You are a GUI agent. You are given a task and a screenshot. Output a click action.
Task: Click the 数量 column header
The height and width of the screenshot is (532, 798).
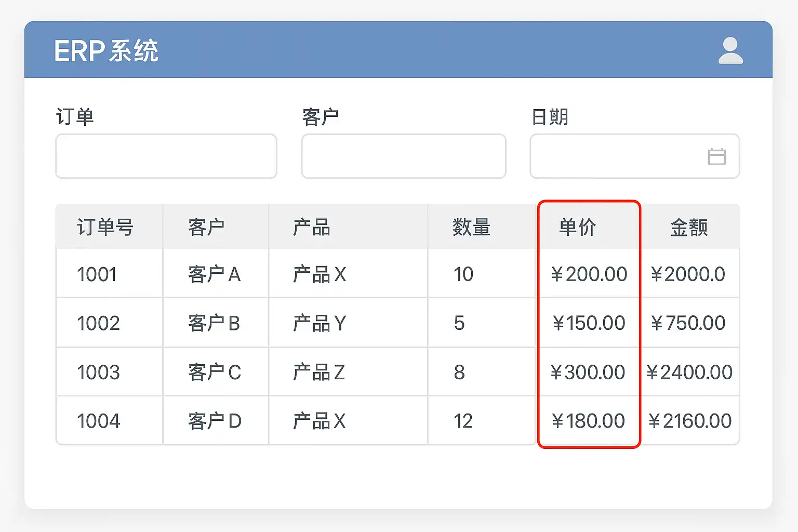point(471,227)
